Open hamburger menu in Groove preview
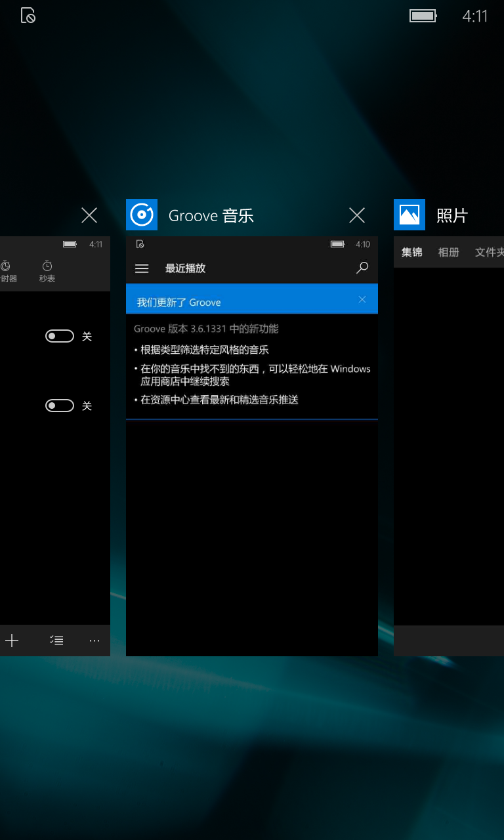The height and width of the screenshot is (840, 504). coord(142,268)
